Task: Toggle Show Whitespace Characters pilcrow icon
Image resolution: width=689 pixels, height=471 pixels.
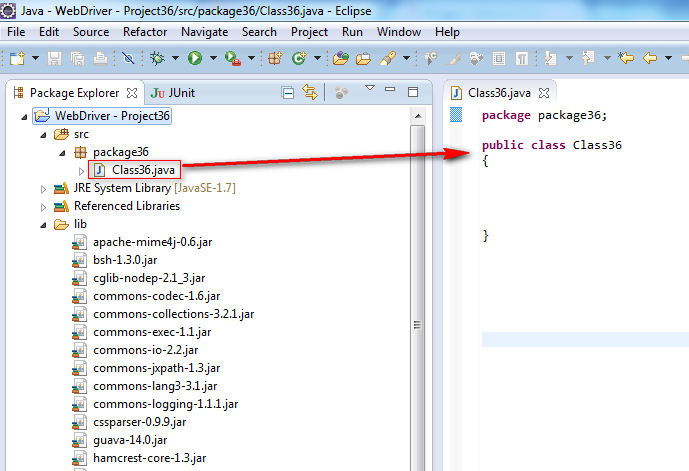Action: [x=522, y=58]
